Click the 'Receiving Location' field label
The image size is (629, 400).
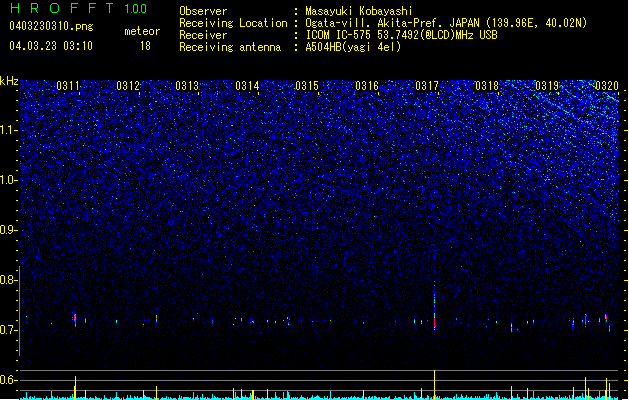pos(233,23)
